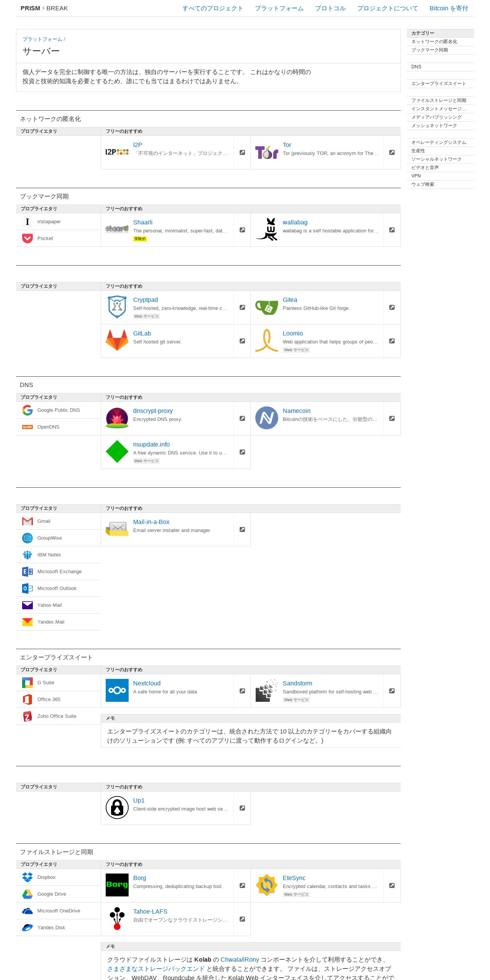Click the Gitea teacup logo

coord(266,307)
